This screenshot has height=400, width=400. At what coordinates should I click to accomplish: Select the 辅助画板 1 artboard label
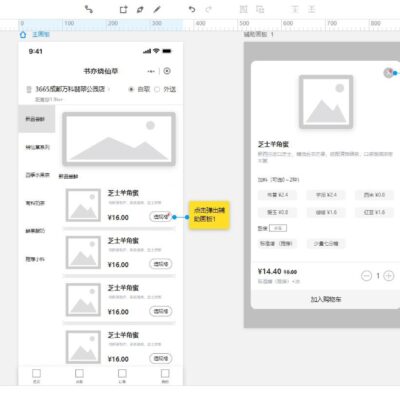pyautogui.click(x=259, y=34)
